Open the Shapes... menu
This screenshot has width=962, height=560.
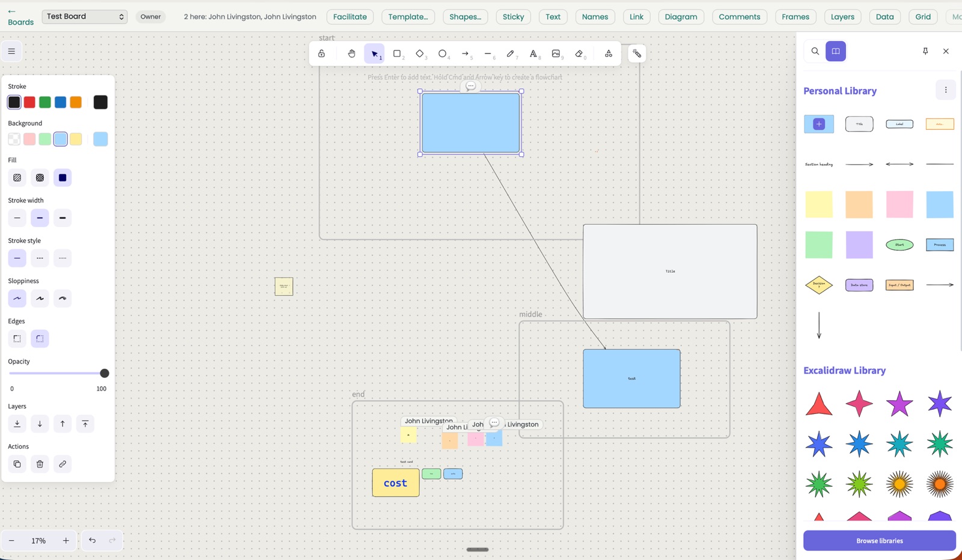[x=465, y=17]
